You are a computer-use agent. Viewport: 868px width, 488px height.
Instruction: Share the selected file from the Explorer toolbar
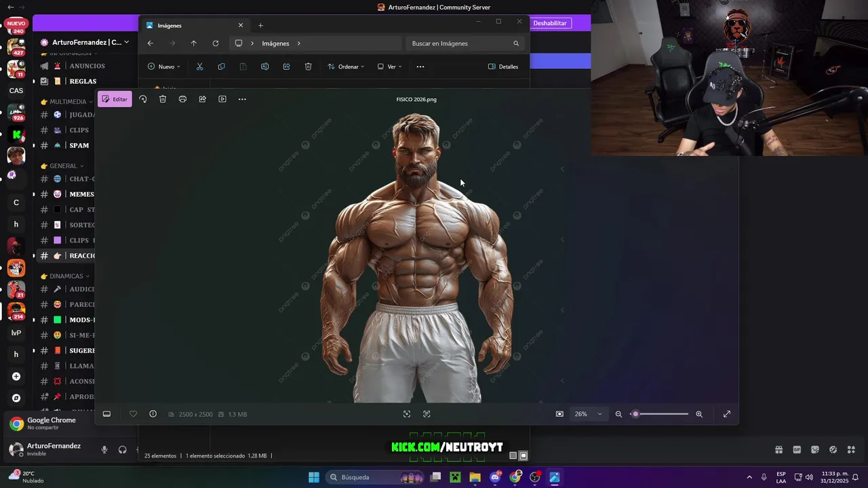[x=286, y=66]
